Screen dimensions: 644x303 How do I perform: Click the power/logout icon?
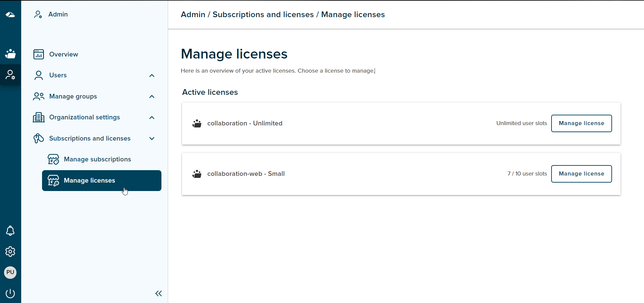coord(10,293)
